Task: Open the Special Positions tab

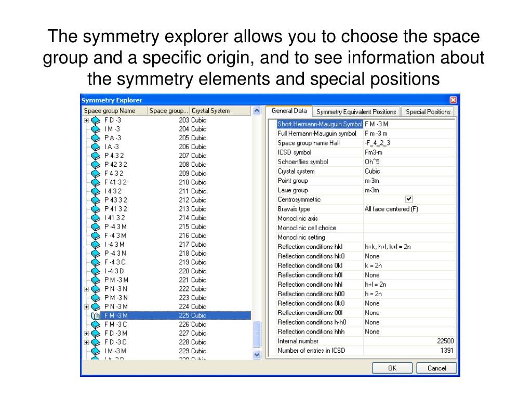Action: (x=428, y=112)
